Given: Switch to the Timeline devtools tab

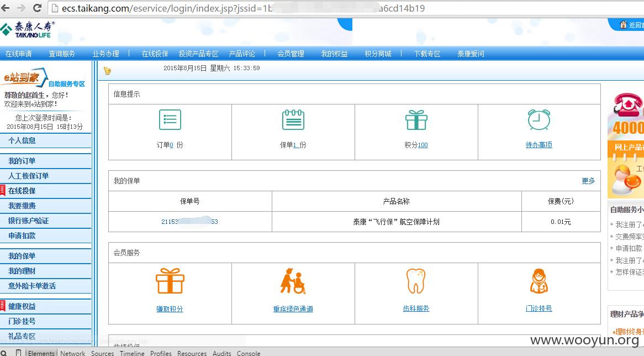Looking at the screenshot, I should pyautogui.click(x=132, y=353).
